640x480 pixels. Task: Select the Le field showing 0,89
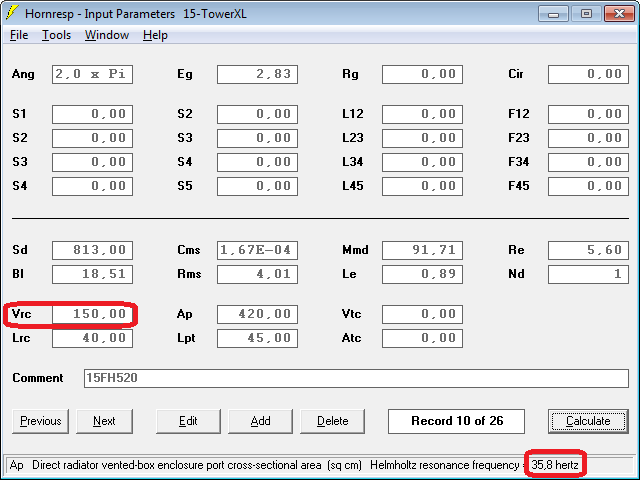click(422, 274)
